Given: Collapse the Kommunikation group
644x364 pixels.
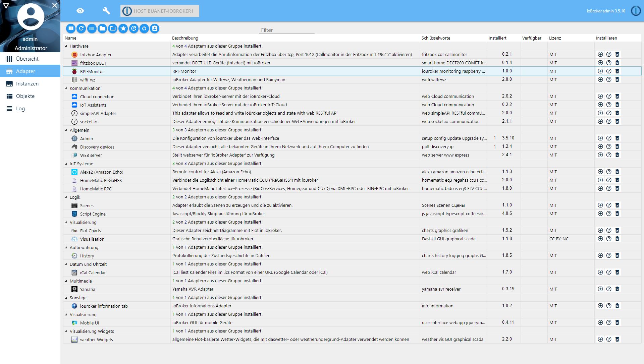Looking at the screenshot, I should point(66,88).
